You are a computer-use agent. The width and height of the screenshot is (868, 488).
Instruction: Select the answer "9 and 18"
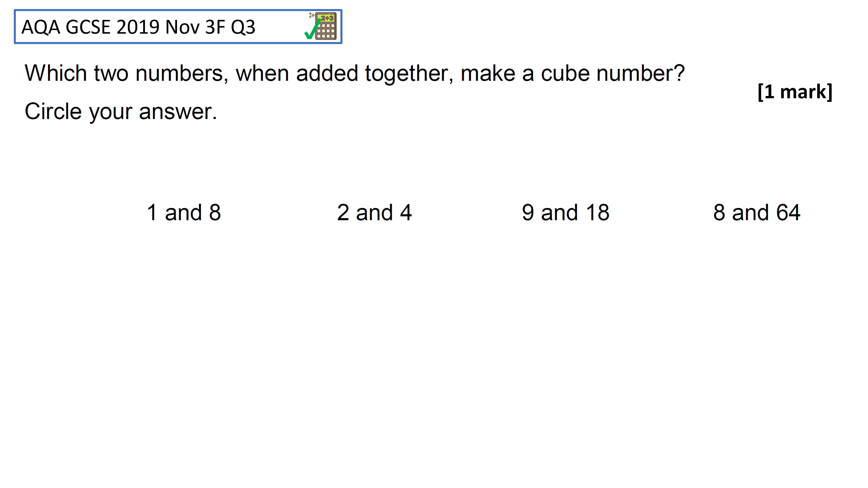(x=565, y=213)
